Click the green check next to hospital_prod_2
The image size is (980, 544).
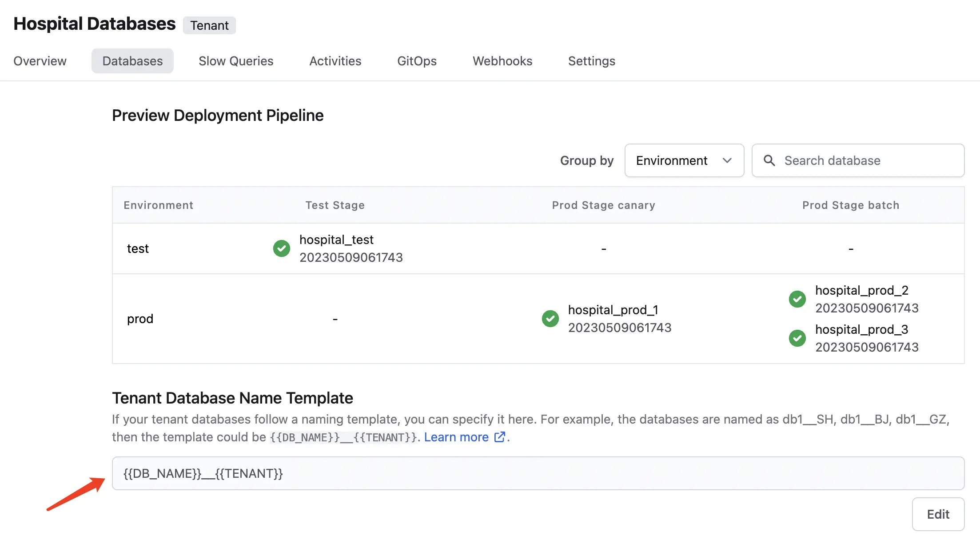pos(797,299)
